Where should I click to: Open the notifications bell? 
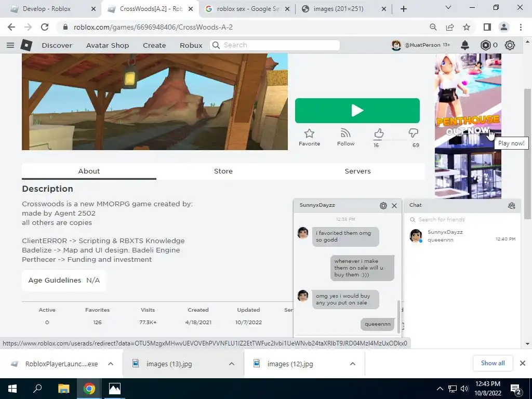pos(465,45)
